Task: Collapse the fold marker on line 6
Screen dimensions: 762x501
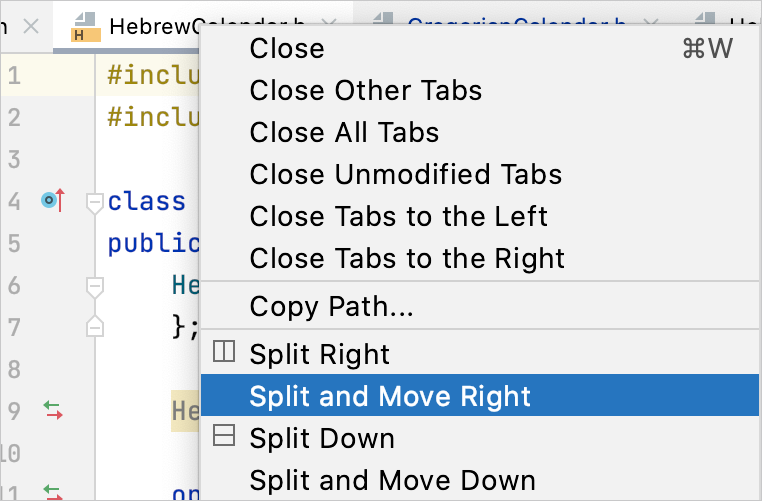Action: tap(95, 287)
